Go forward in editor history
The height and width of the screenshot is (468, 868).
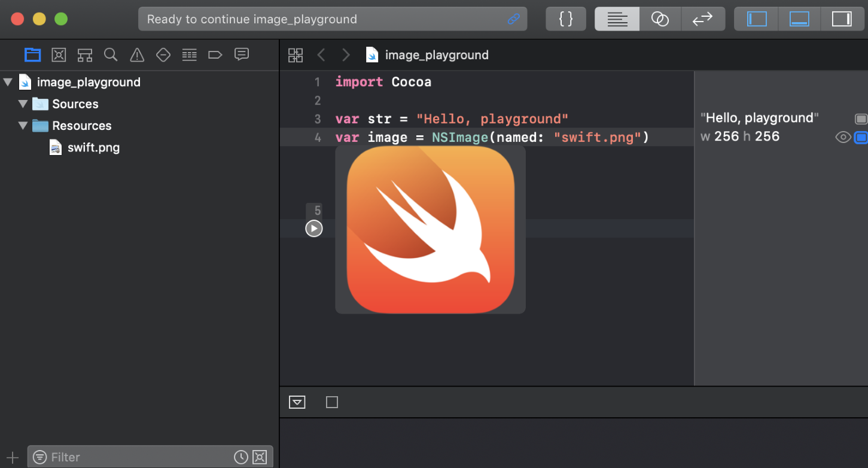tap(346, 55)
